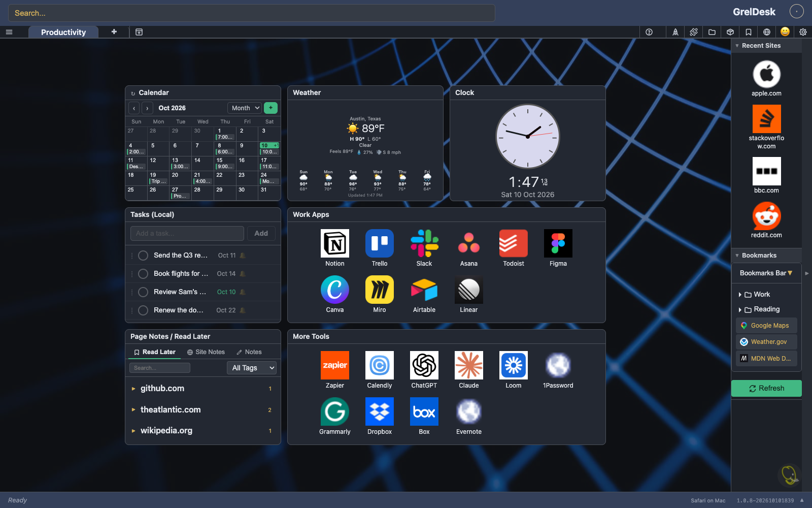This screenshot has height=508, width=812.
Task: Switch to the Site Notes tab
Action: [206, 352]
